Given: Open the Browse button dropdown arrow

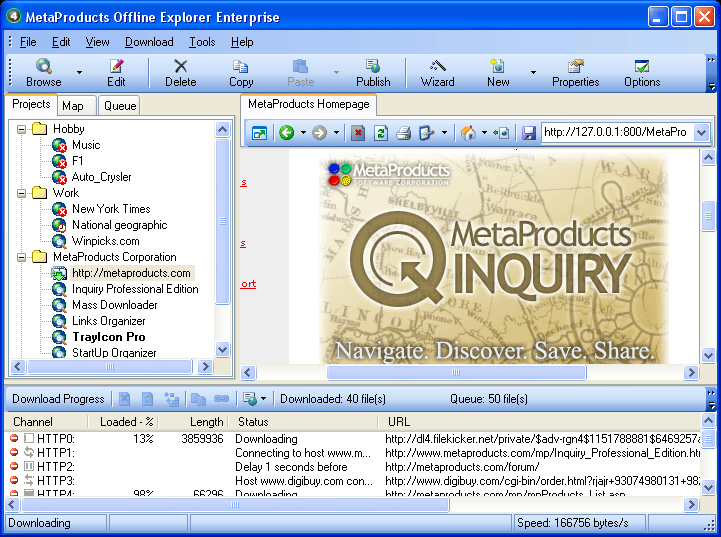Looking at the screenshot, I should pyautogui.click(x=79, y=73).
